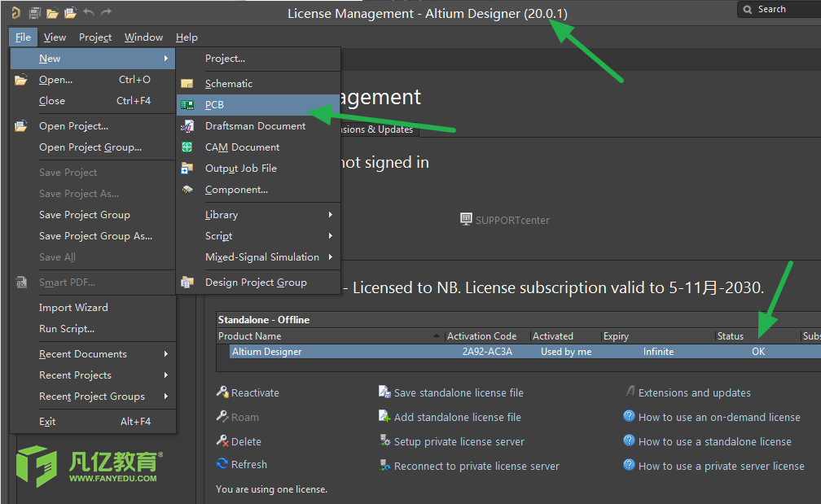
Task: Click Save standalone license file link
Action: point(458,392)
